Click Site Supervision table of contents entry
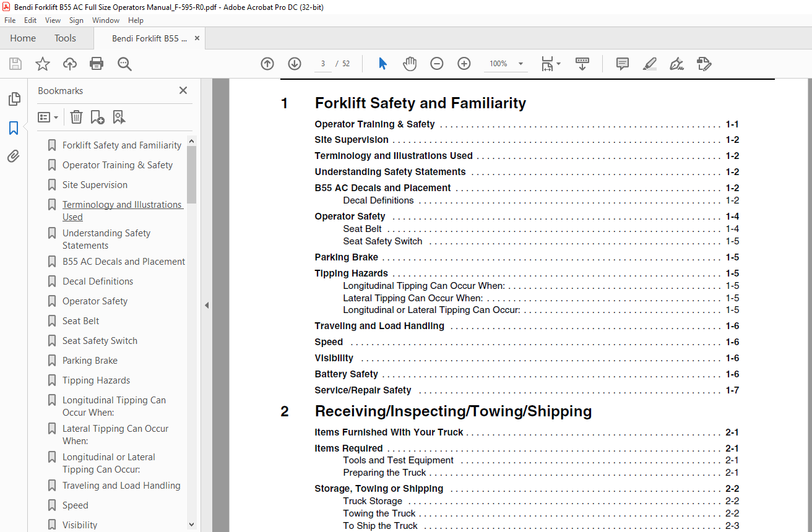This screenshot has height=532, width=812. point(527,140)
